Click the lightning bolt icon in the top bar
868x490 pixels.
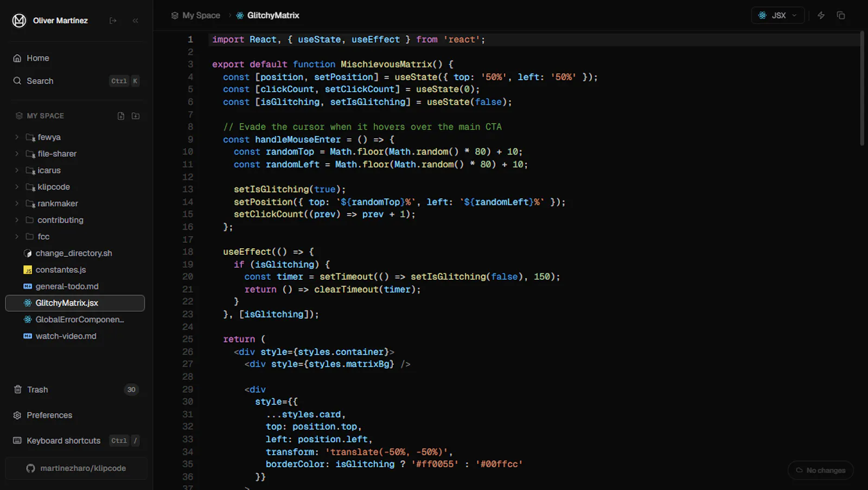[821, 15]
